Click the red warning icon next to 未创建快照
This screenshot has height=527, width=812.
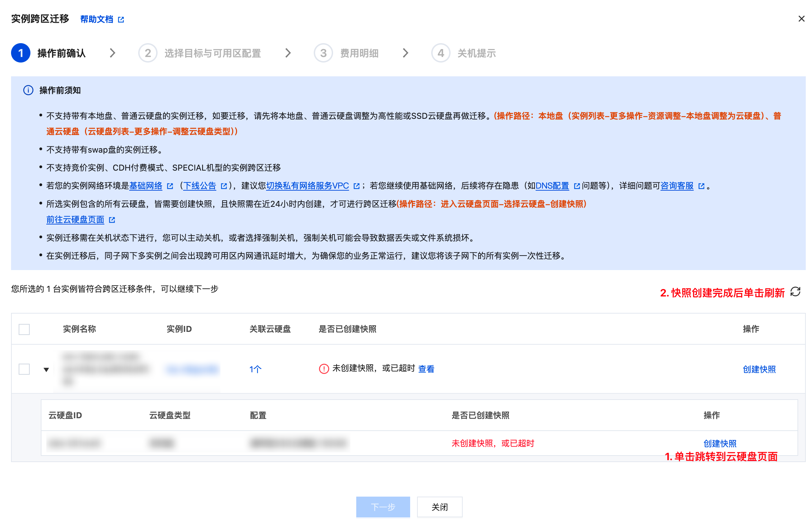point(324,369)
